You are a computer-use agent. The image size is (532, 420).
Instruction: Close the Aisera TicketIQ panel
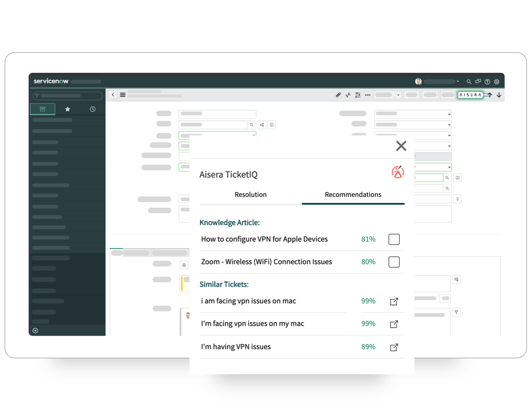(401, 146)
